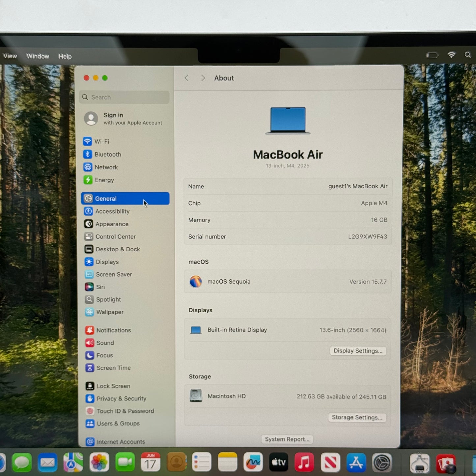Image resolution: width=476 pixels, height=476 pixels.
Task: Open Wi-Fi settings in sidebar
Action: (x=96, y=142)
